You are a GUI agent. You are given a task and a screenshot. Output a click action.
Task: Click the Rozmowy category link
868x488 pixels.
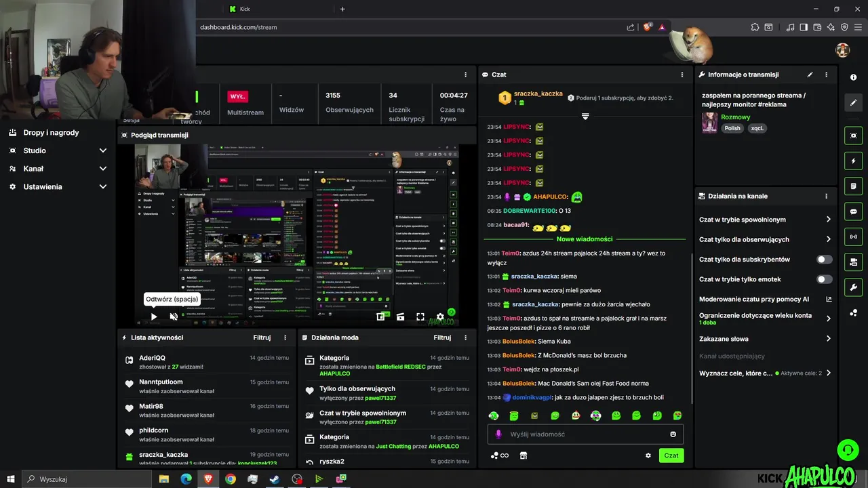click(735, 117)
